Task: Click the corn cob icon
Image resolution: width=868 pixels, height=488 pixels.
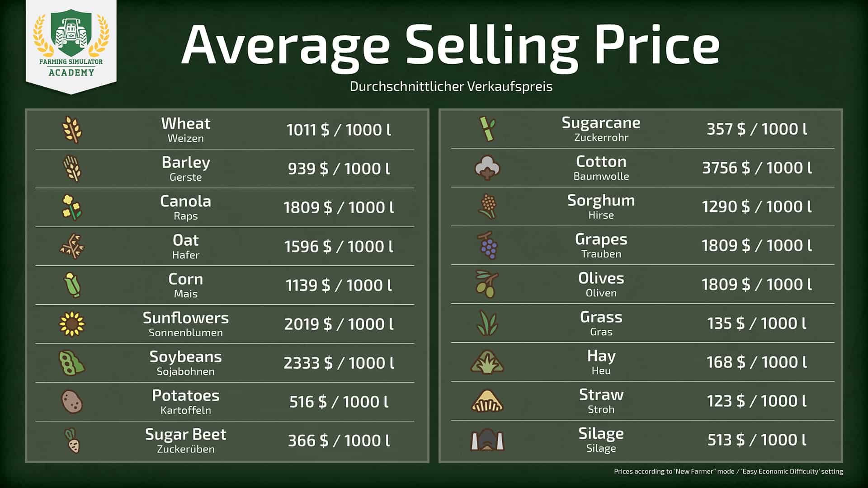Action: (72, 285)
